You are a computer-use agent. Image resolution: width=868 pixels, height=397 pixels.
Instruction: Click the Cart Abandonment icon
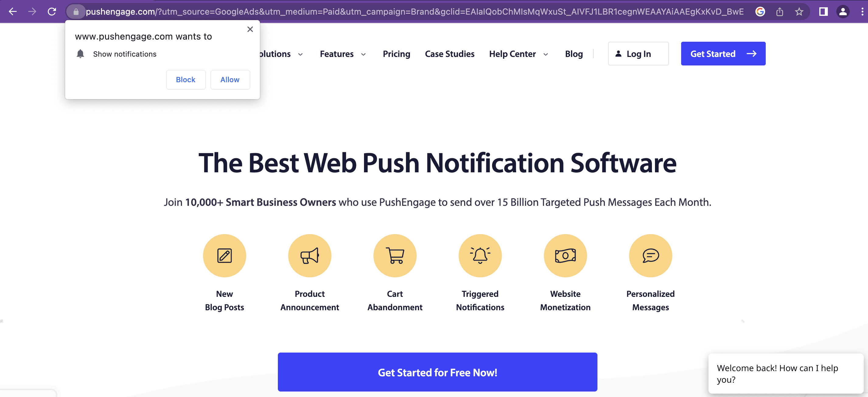click(395, 255)
